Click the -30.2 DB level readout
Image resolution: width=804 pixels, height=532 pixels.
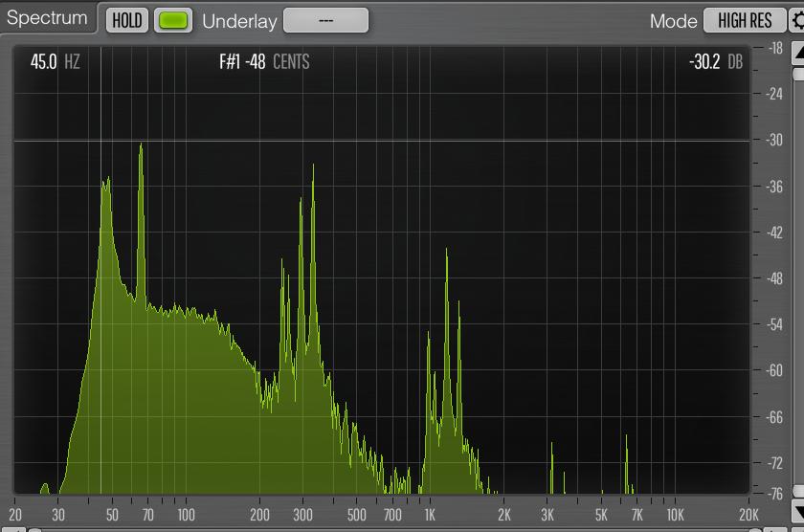[x=716, y=62]
